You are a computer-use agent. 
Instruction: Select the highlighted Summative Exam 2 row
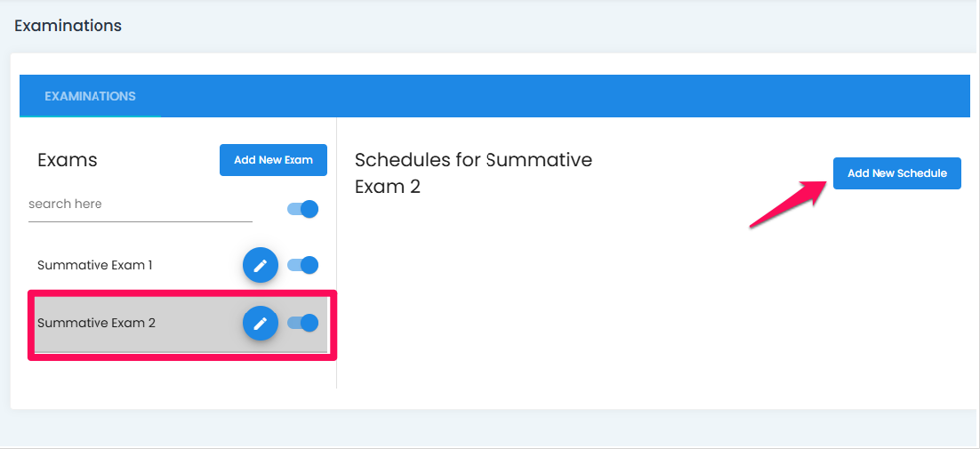[x=181, y=325]
